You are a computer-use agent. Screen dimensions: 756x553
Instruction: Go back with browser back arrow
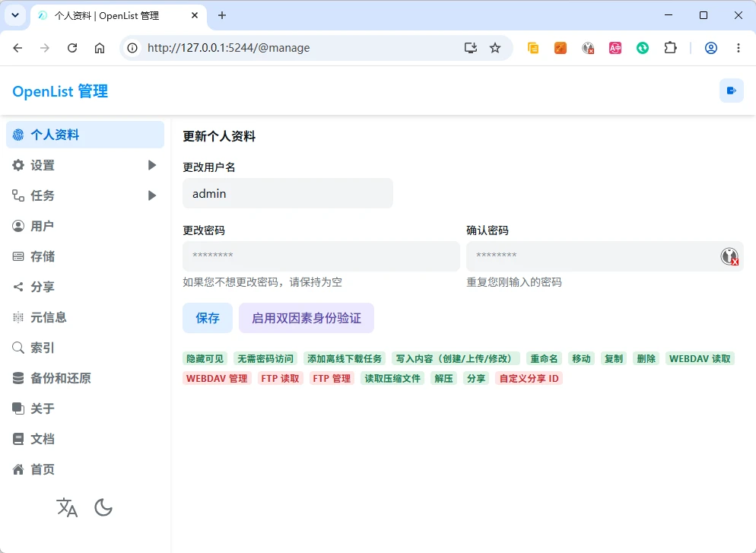tap(17, 48)
